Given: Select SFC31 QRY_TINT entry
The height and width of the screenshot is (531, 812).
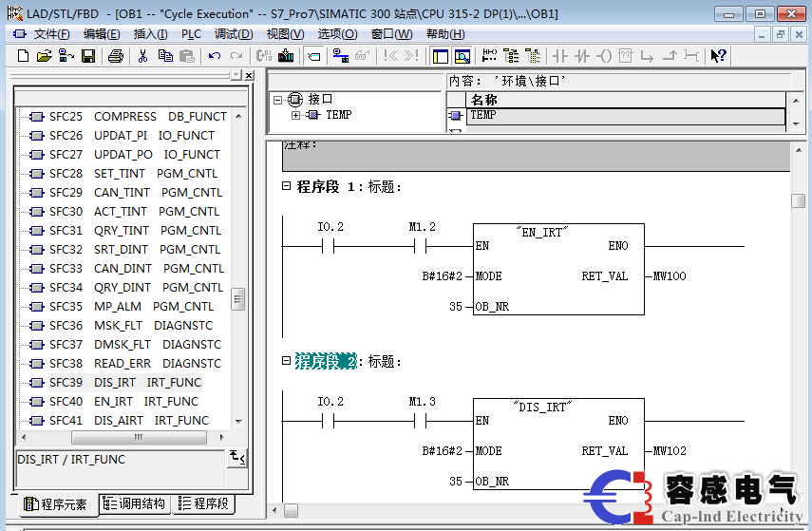Looking at the screenshot, I should point(126,231).
